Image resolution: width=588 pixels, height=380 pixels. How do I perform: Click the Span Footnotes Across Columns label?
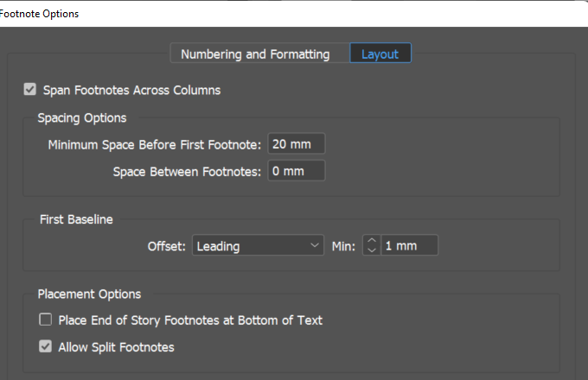[131, 89]
